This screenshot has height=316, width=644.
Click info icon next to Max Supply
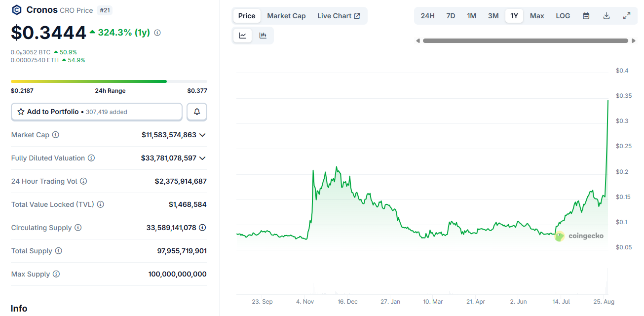(56, 274)
